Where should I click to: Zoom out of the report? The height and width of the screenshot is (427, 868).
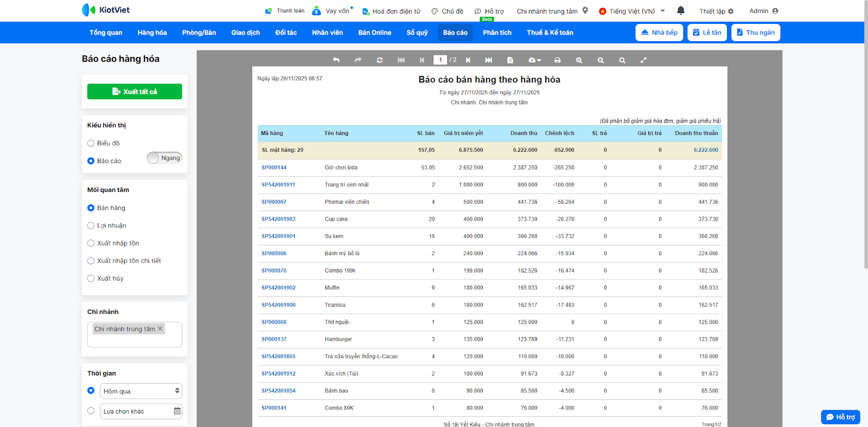click(x=601, y=60)
